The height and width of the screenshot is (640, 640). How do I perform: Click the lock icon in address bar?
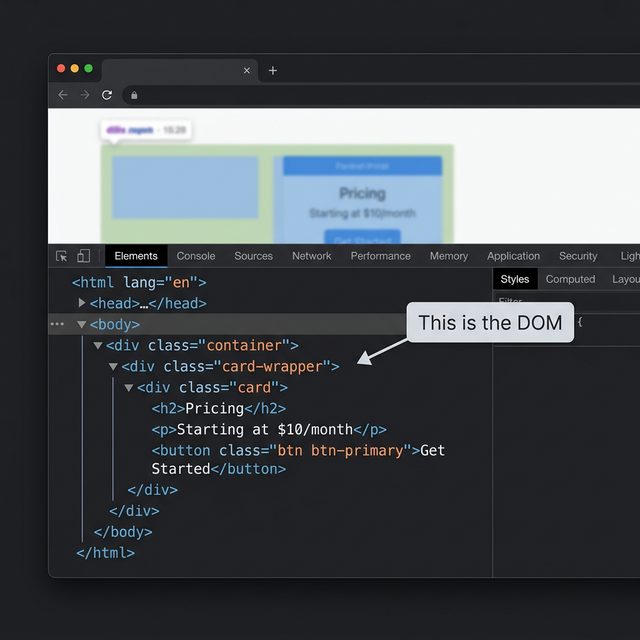(134, 95)
